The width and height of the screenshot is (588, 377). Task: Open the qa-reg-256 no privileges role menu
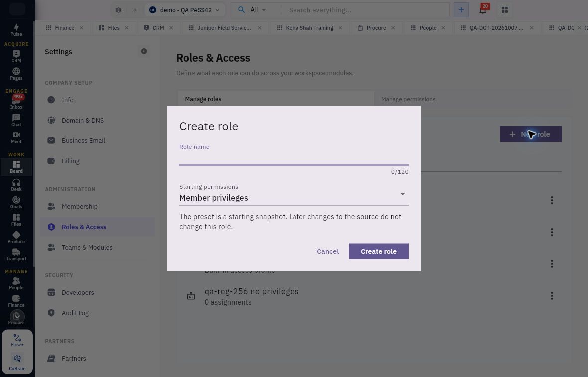pos(552,296)
